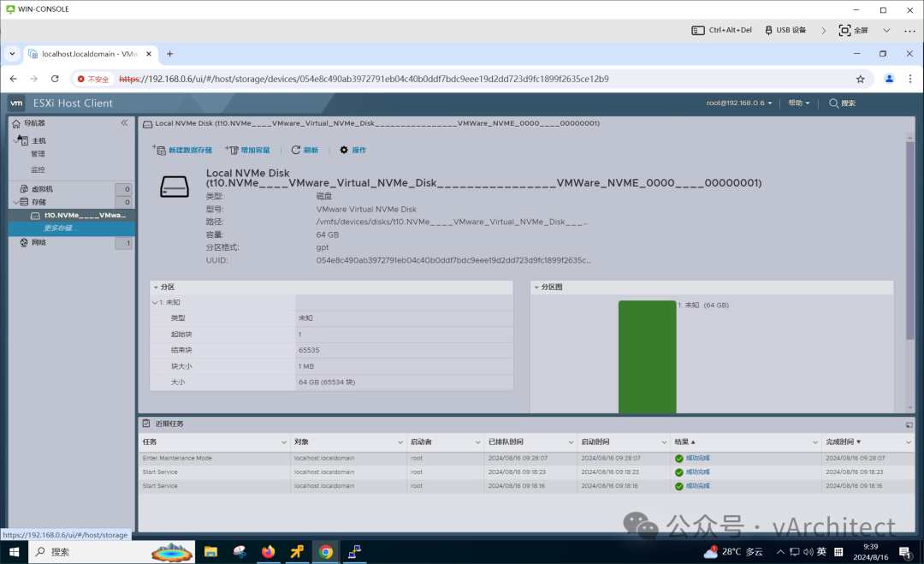Select the Enter Maintenance Mode task row
This screenshot has width=924, height=564.
pos(526,458)
